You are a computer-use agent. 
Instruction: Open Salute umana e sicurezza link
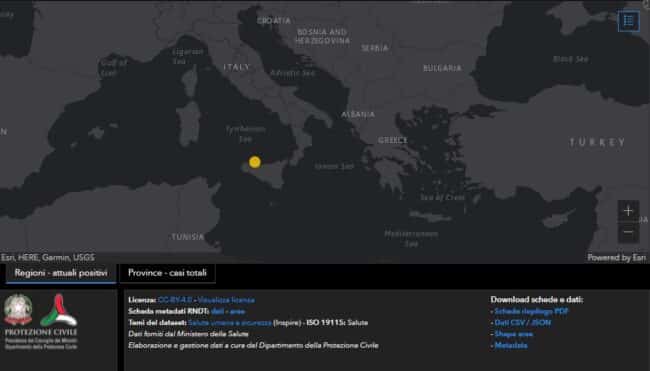[x=230, y=323]
